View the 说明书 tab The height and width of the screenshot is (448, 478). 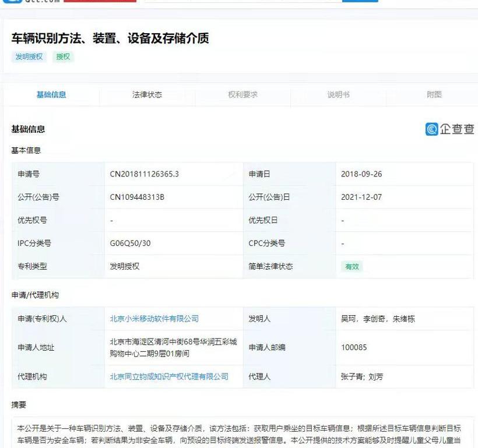coord(338,94)
